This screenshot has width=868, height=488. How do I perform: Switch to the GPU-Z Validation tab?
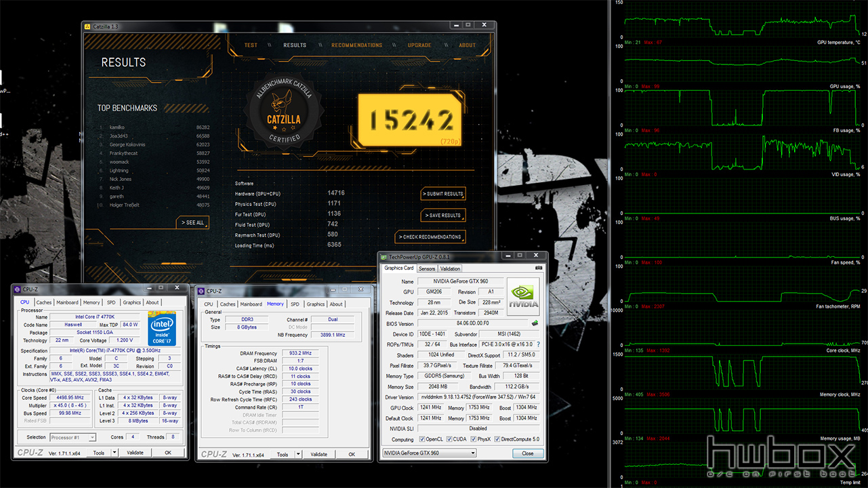[x=450, y=268]
